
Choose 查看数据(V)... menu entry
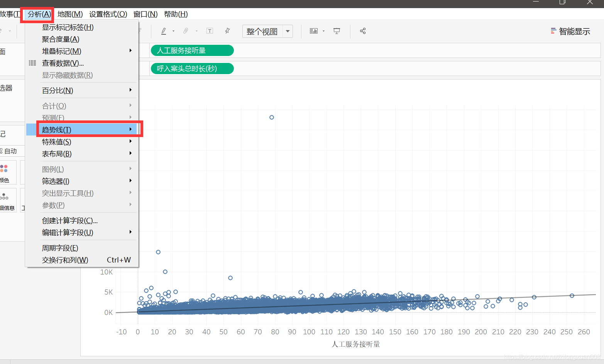click(x=82, y=63)
